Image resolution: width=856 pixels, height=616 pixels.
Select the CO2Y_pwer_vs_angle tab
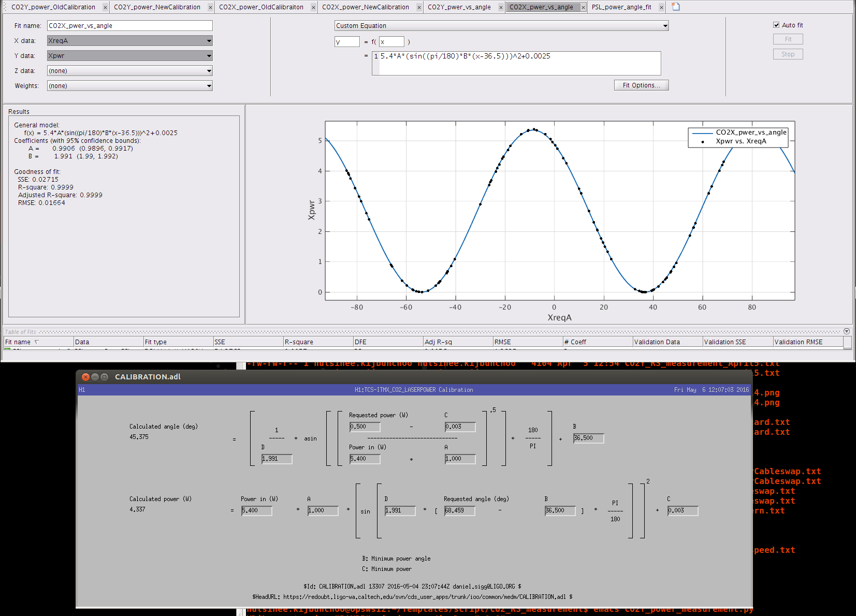459,7
